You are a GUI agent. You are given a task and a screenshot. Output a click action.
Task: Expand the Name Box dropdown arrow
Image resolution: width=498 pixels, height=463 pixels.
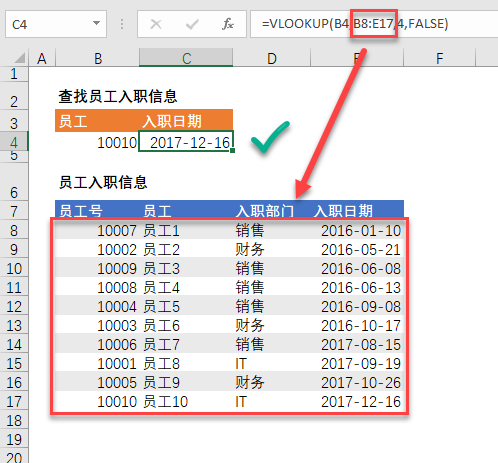[x=96, y=23]
